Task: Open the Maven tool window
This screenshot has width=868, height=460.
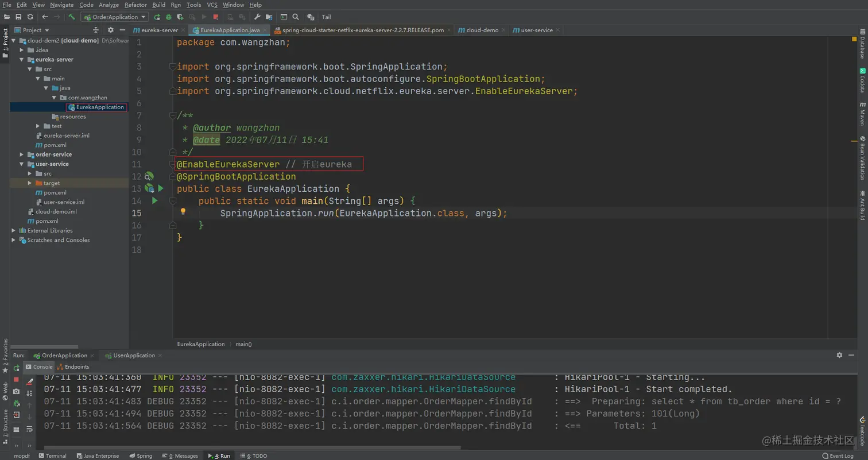Action: coord(862,114)
